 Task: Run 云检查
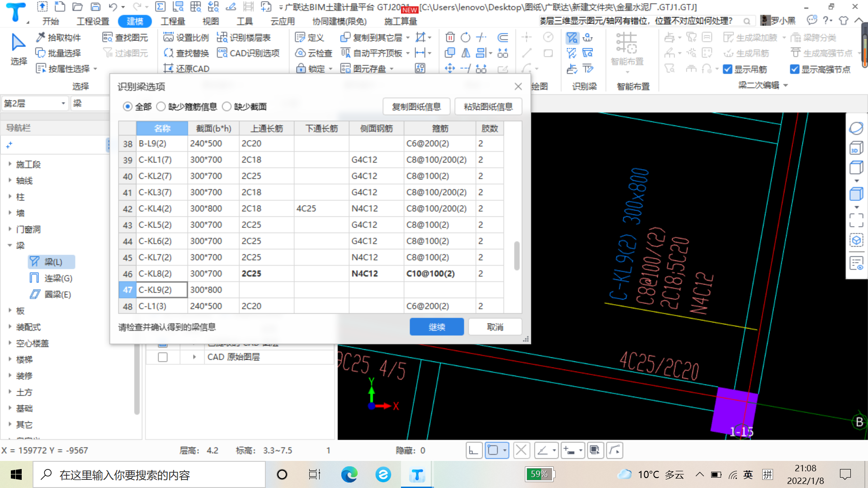[314, 53]
